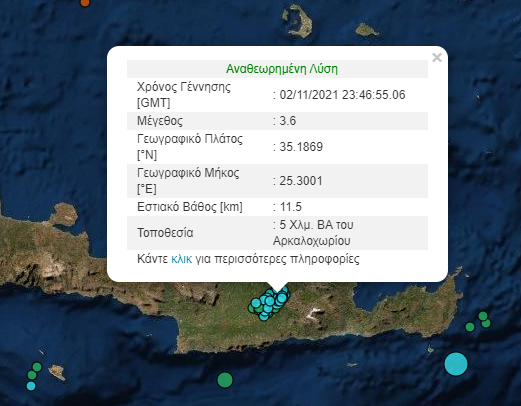Select the small cyan marker in the bottom-left sea
Image resolution: width=521 pixels, height=406 pixels.
[31, 386]
